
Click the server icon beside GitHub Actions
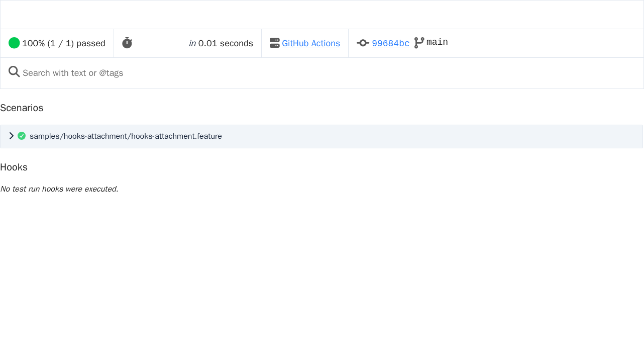(x=275, y=43)
